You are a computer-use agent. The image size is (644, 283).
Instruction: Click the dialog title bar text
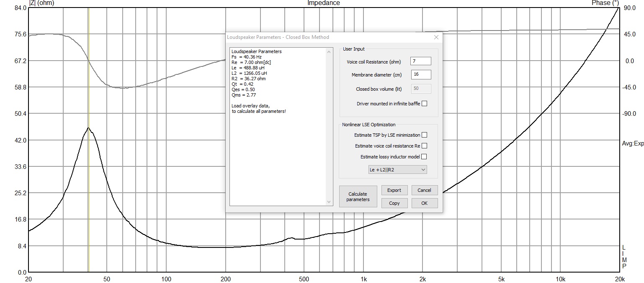pyautogui.click(x=278, y=37)
